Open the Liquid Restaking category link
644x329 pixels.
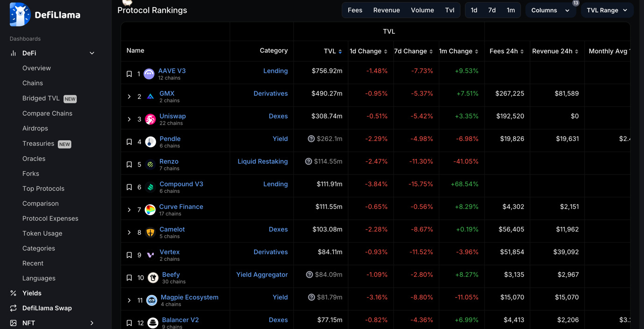[263, 161]
